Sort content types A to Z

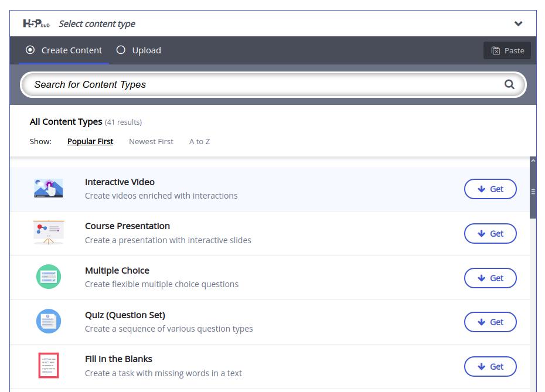[199, 141]
